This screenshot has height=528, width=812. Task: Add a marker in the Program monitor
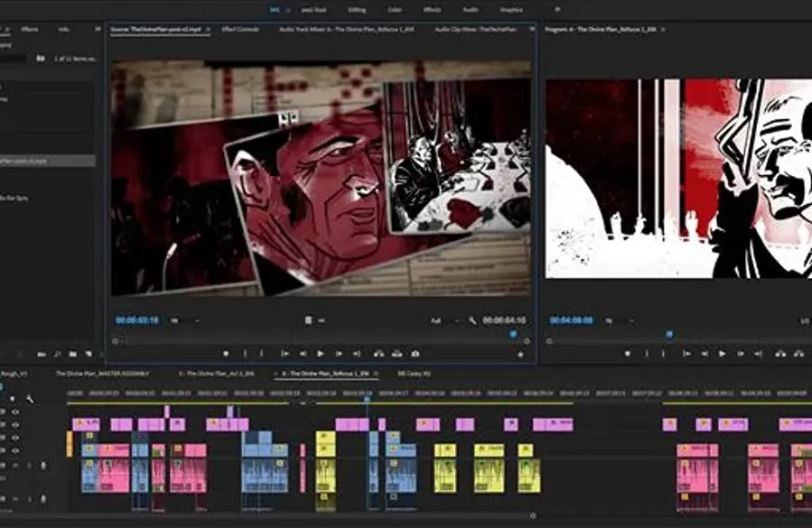[628, 354]
